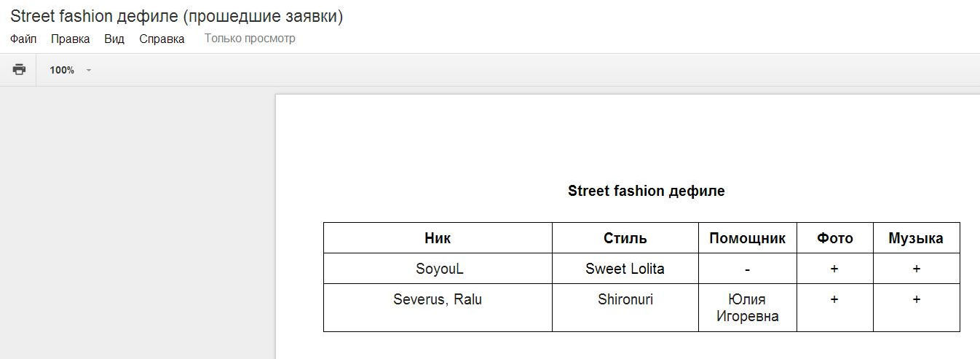Click the Только просмотр view-only label

[250, 39]
